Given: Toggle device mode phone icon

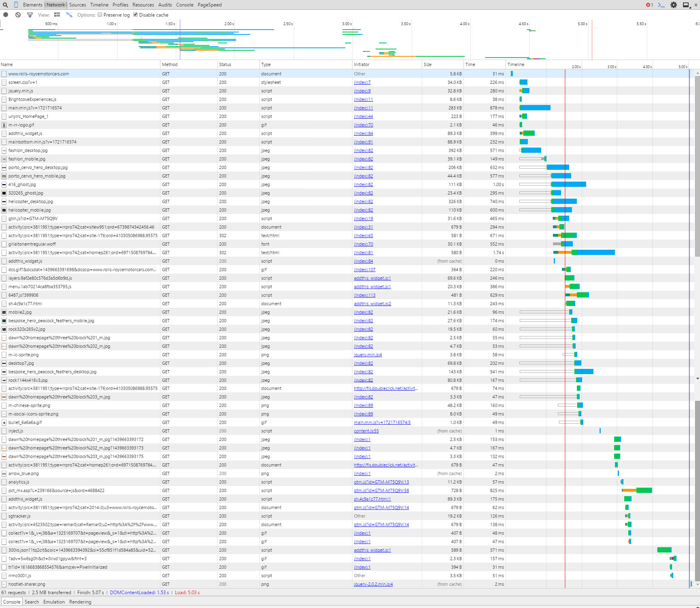Looking at the screenshot, I should point(16,5).
